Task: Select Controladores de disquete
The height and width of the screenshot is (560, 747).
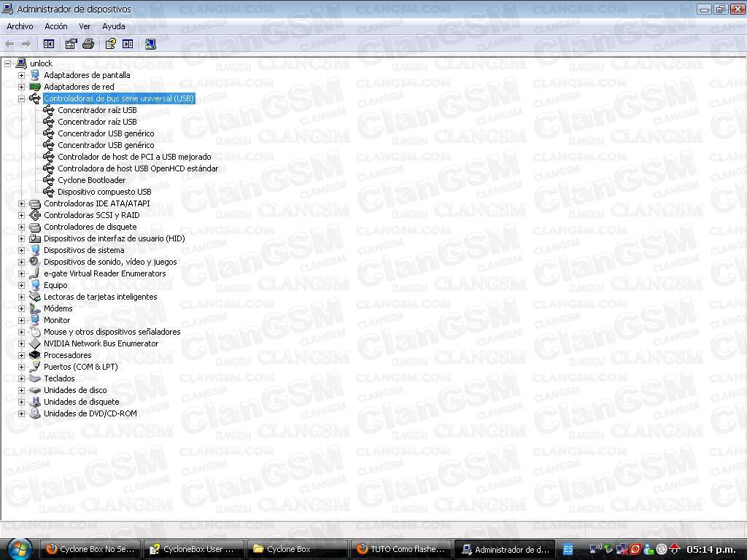Action: pos(90,227)
